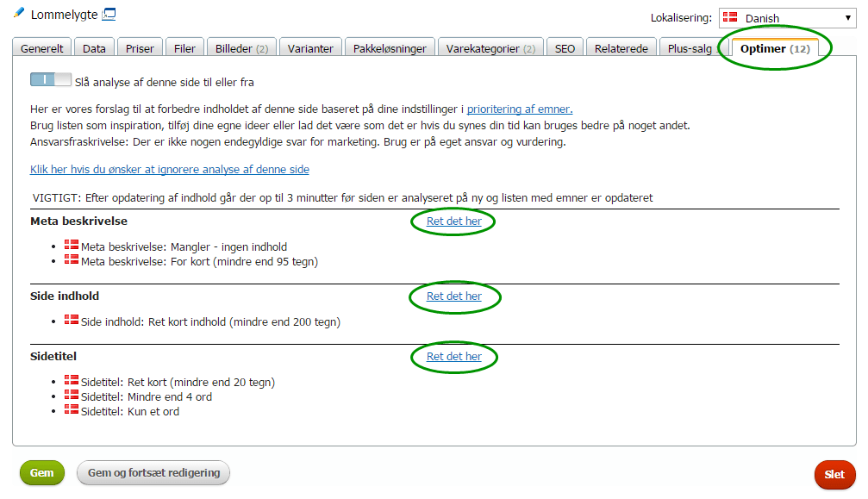
Task: Click link to ignore analysis of this page
Action: [x=170, y=169]
